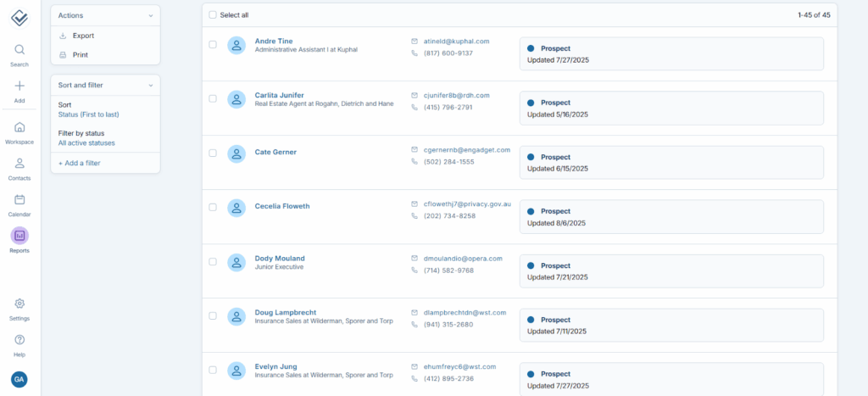The width and height of the screenshot is (868, 396).
Task: Select Cate Gerner's row checkbox
Action: click(x=213, y=153)
